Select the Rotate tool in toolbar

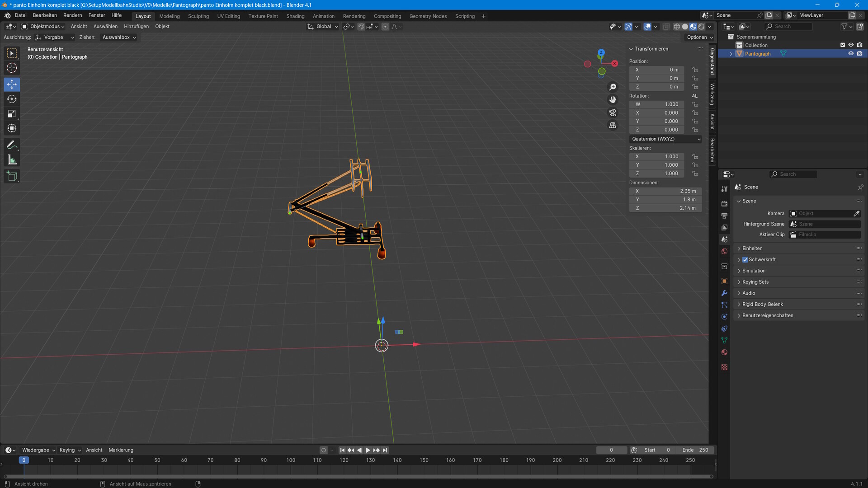click(12, 99)
